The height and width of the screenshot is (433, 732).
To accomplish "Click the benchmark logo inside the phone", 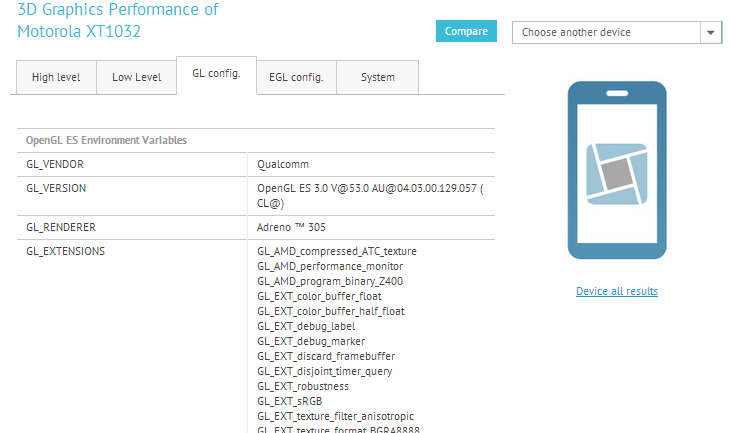I will [617, 174].
